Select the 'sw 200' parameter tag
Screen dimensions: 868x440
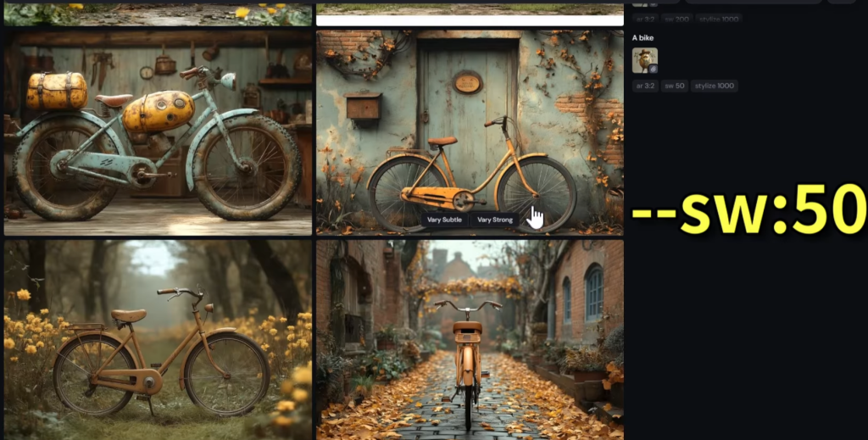click(x=676, y=18)
